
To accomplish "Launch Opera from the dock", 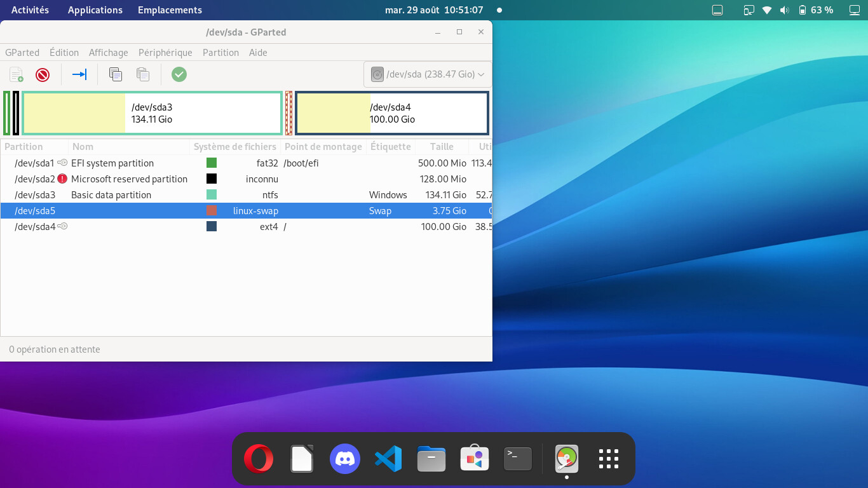I will [259, 459].
